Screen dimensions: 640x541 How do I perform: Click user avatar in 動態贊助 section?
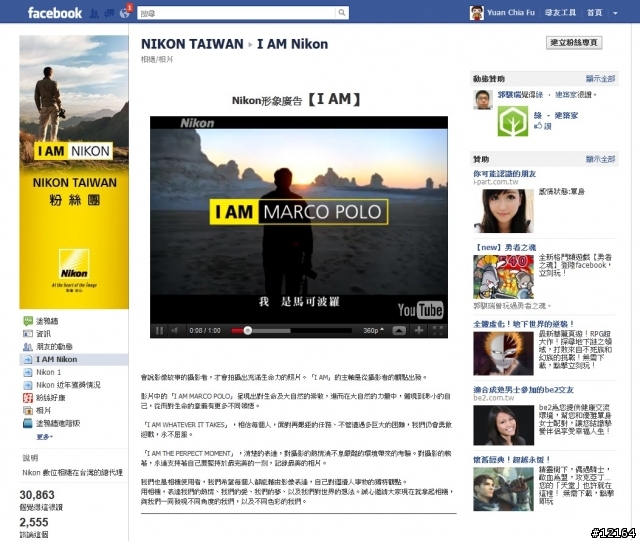(x=483, y=100)
